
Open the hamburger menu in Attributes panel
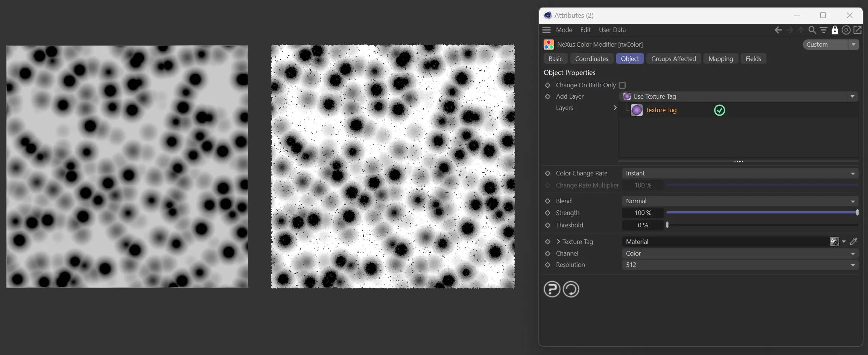coord(547,30)
